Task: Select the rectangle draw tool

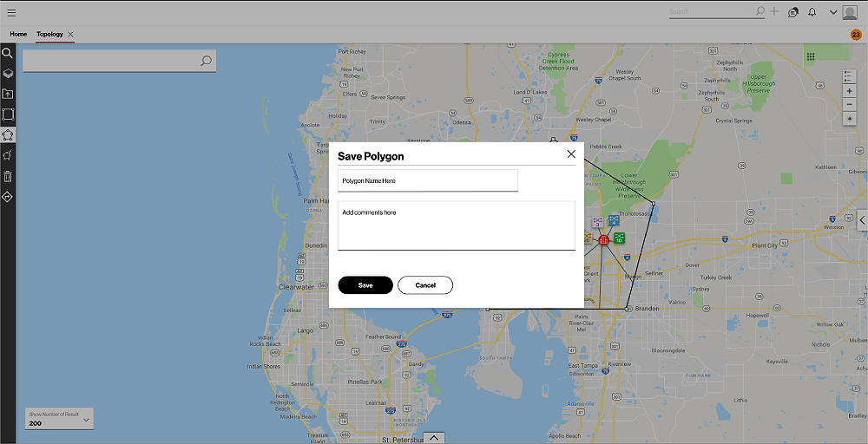Action: tap(7, 114)
